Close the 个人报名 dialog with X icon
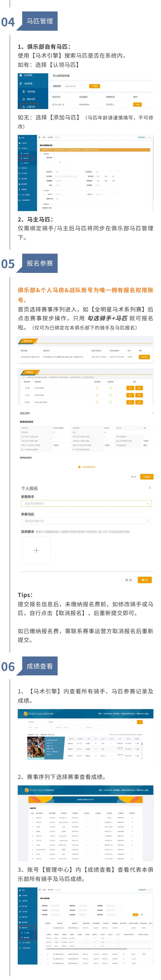This screenshot has width=161, height=980. click(x=150, y=488)
